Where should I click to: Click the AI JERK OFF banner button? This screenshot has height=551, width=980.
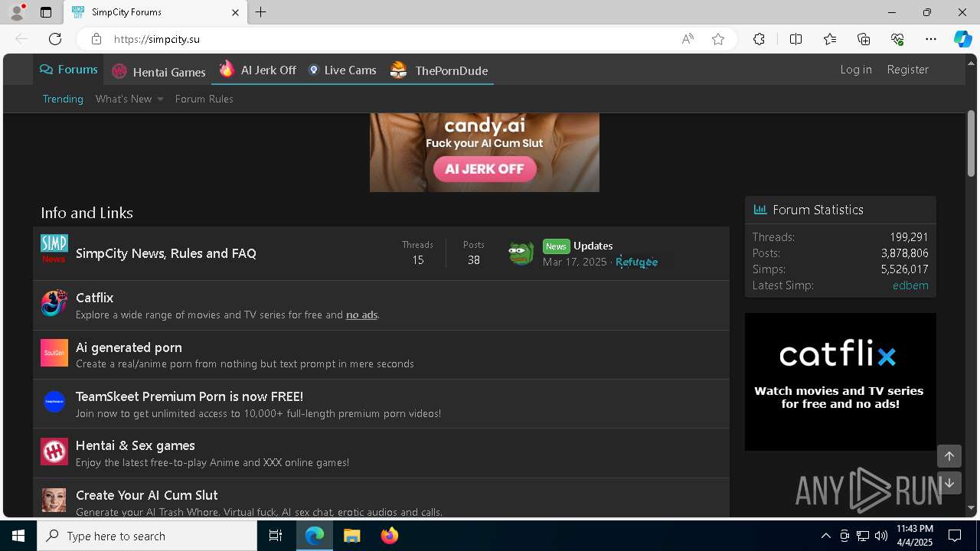pos(485,169)
